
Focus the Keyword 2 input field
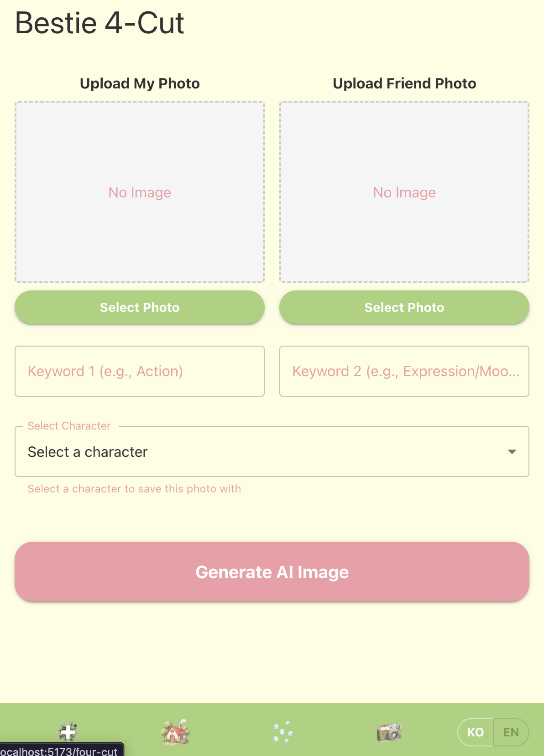tap(404, 371)
